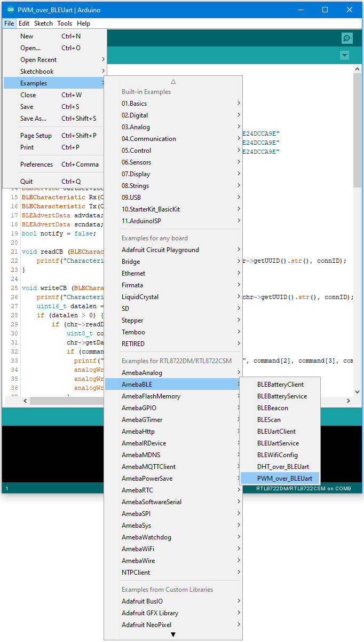Click the Arduino logo in title bar
The height and width of the screenshot is (642, 364).
[9, 10]
